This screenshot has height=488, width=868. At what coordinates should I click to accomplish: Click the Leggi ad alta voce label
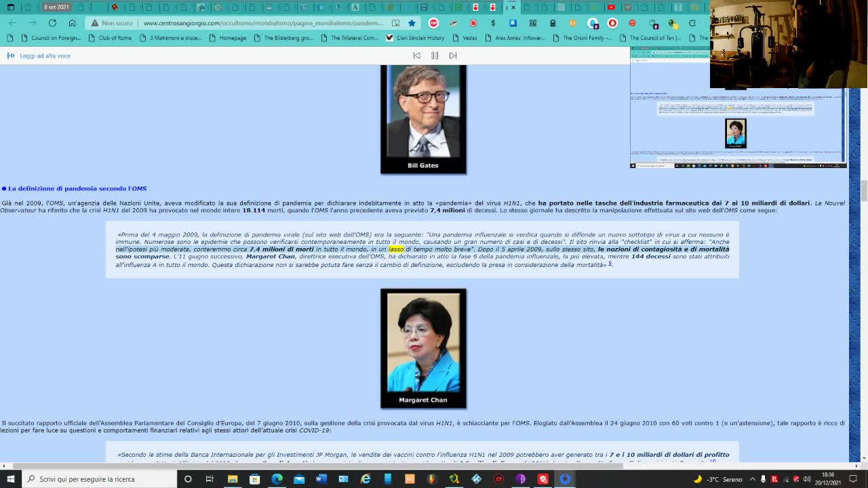click(45, 56)
